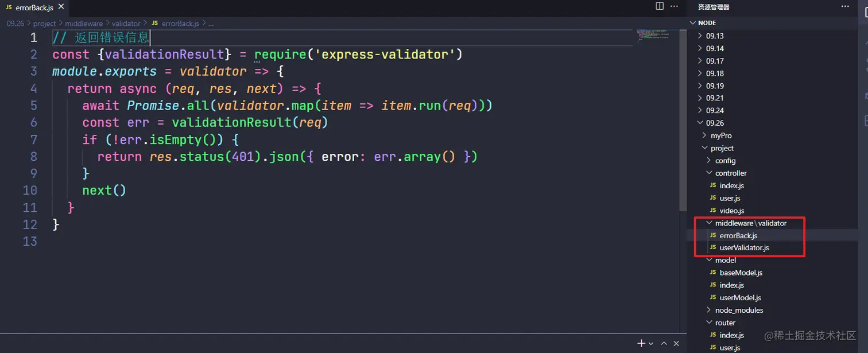Viewport: 868px width, 353px height.
Task: Expand folder 09.18
Action: (x=715, y=73)
